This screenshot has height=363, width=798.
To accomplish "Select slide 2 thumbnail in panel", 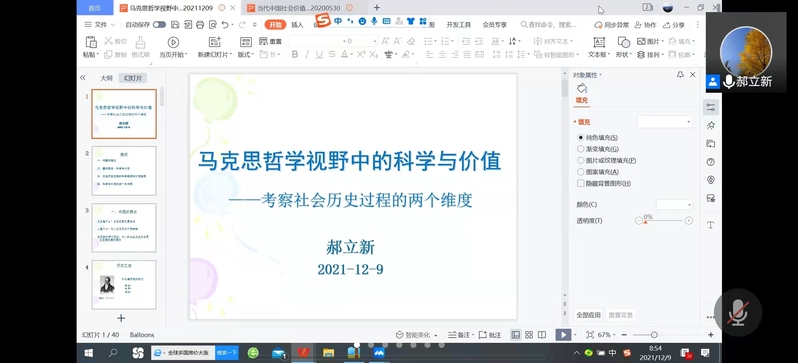I will [x=124, y=171].
